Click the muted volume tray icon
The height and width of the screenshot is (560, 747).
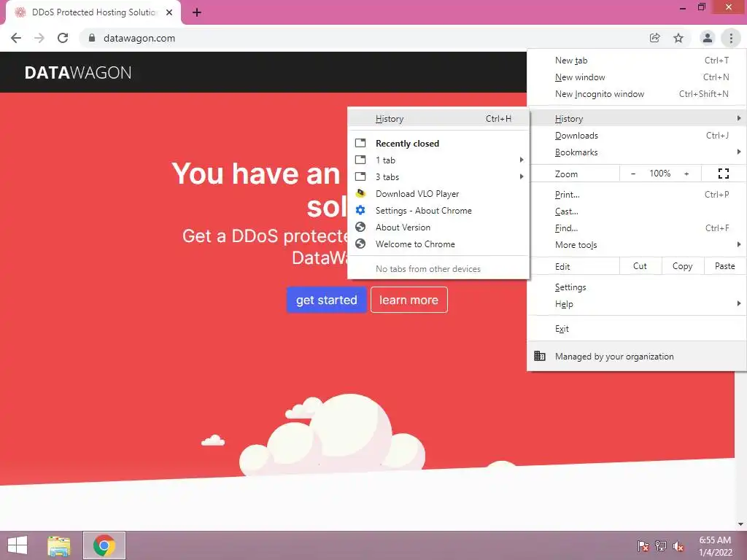pyautogui.click(x=678, y=545)
